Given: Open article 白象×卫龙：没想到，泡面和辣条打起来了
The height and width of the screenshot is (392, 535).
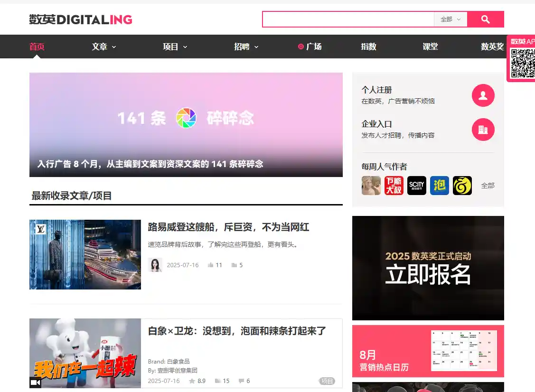Looking at the screenshot, I should click(237, 331).
